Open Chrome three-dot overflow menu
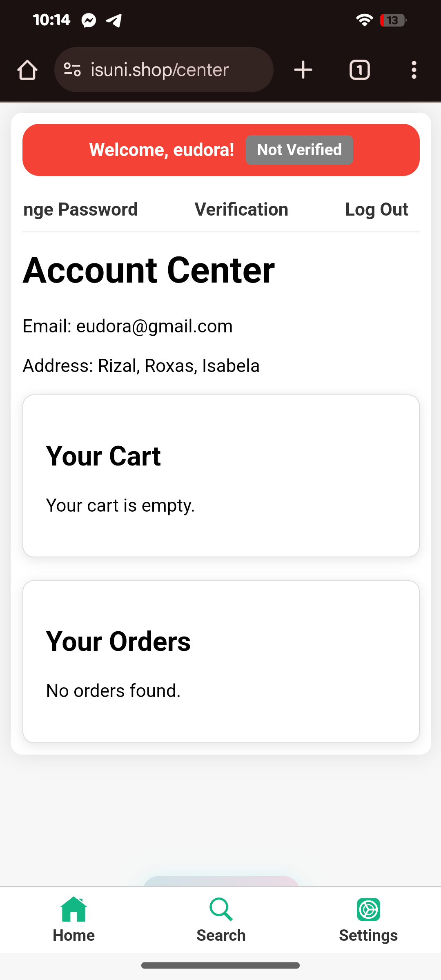This screenshot has width=441, height=980. 414,70
